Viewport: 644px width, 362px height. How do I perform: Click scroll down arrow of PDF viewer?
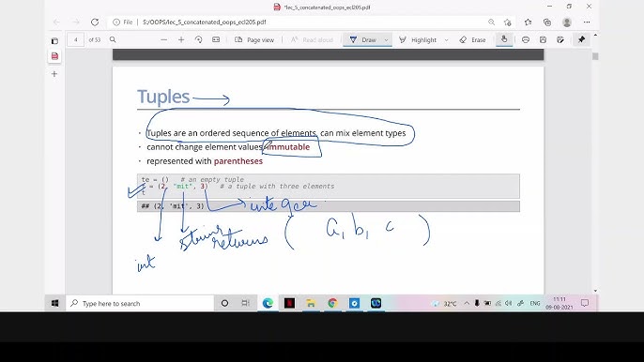pyautogui.click(x=595, y=291)
